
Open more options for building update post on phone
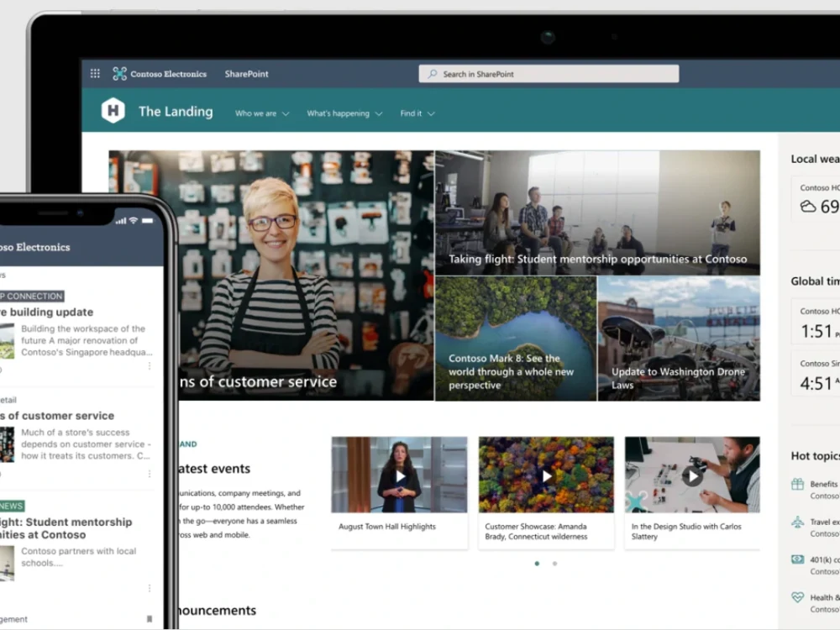[150, 366]
